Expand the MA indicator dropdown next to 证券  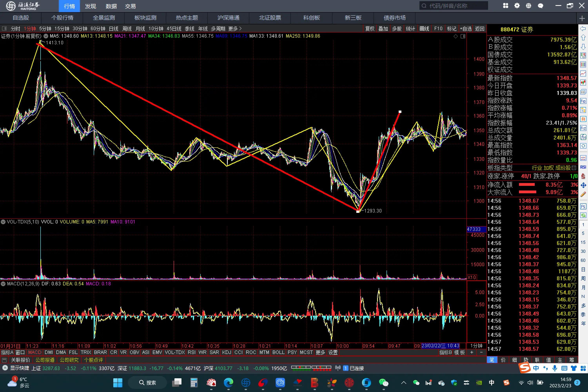tap(46, 36)
